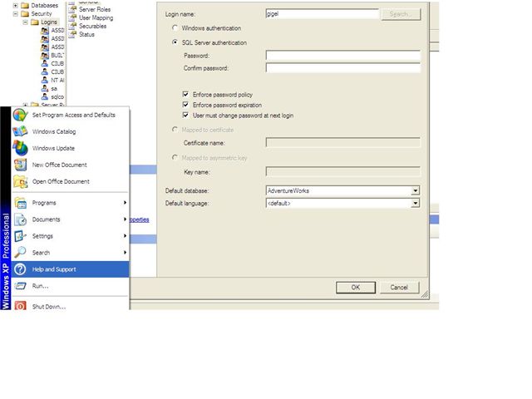Uncheck Enforce password policy

tap(185, 96)
